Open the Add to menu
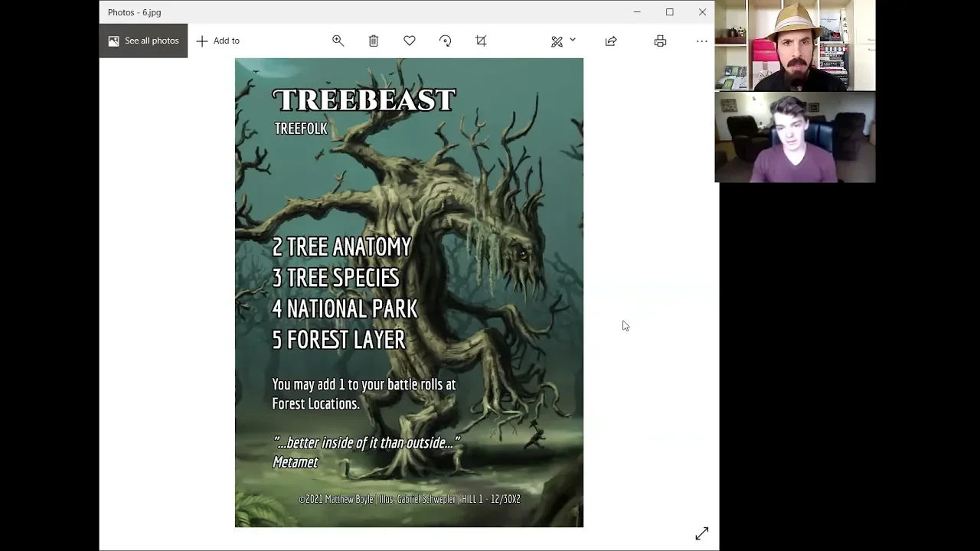The width and height of the screenshot is (980, 551). 218,41
